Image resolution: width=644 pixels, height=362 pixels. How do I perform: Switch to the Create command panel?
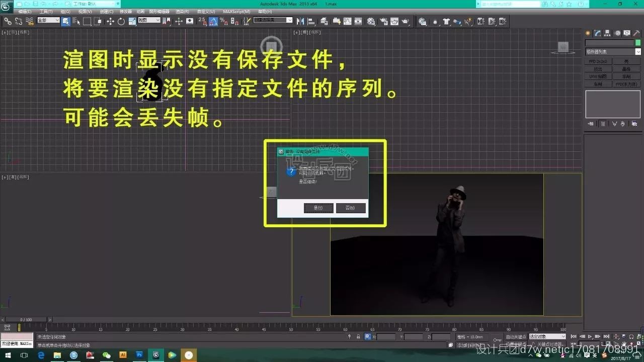click(588, 33)
